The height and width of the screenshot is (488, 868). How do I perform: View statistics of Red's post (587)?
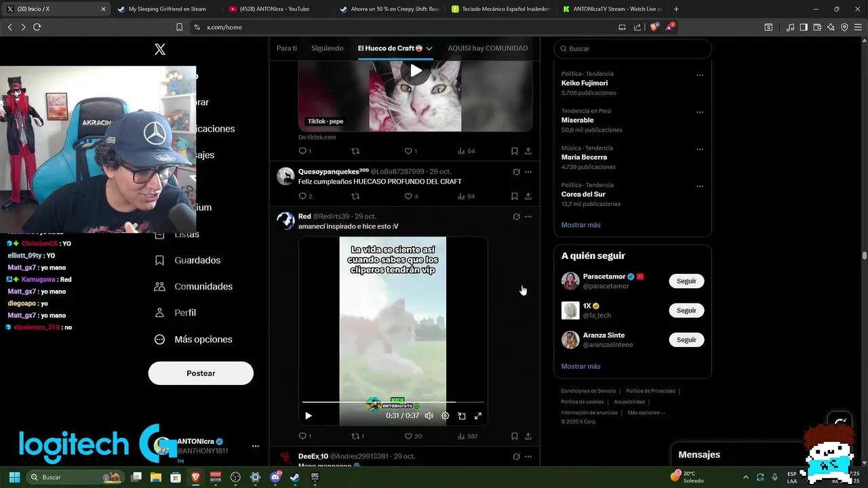(x=468, y=436)
